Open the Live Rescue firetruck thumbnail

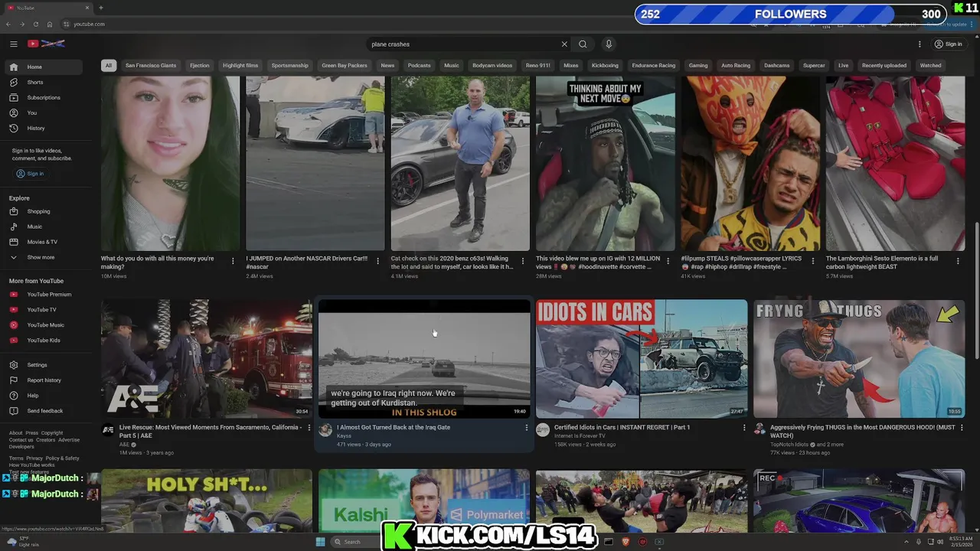[x=207, y=358]
